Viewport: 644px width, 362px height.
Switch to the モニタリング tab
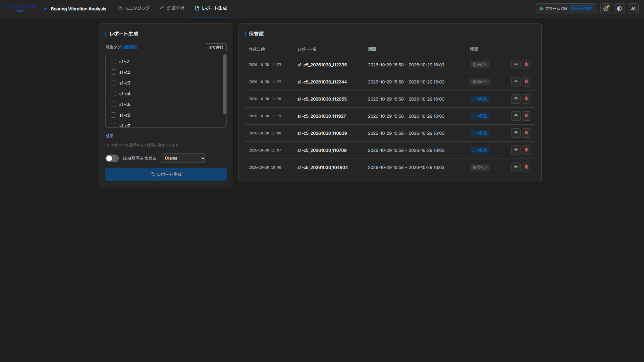133,8
